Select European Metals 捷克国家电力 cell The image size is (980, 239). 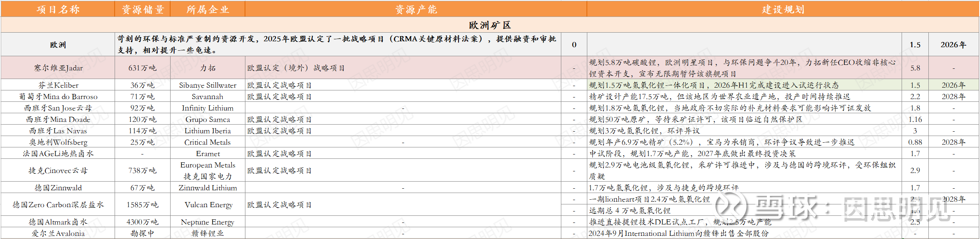pyautogui.click(x=208, y=170)
